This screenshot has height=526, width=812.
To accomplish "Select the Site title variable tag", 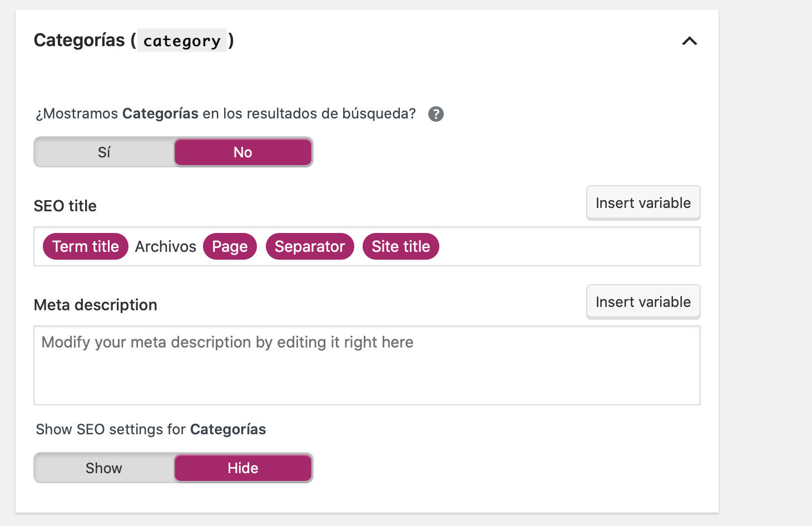I will click(401, 246).
